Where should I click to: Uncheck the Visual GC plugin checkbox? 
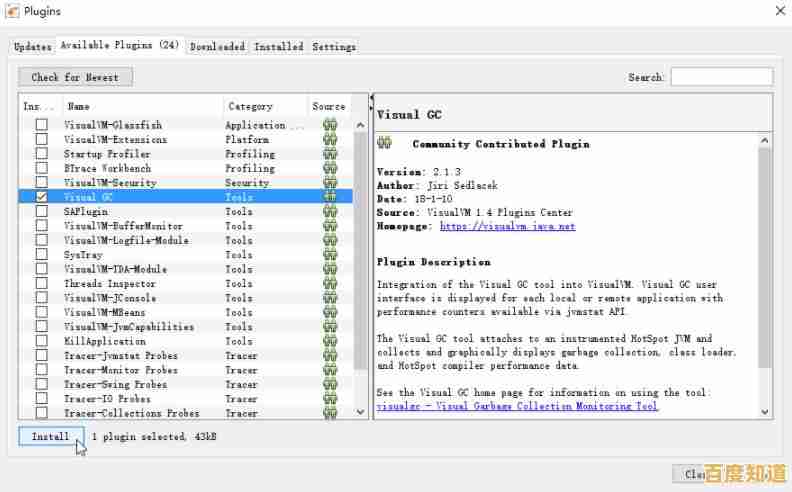(41, 198)
